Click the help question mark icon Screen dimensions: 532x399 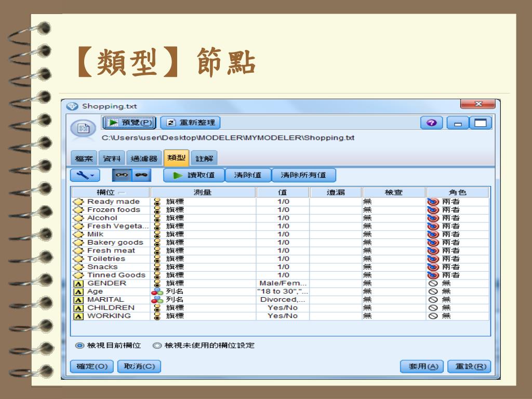coord(431,123)
